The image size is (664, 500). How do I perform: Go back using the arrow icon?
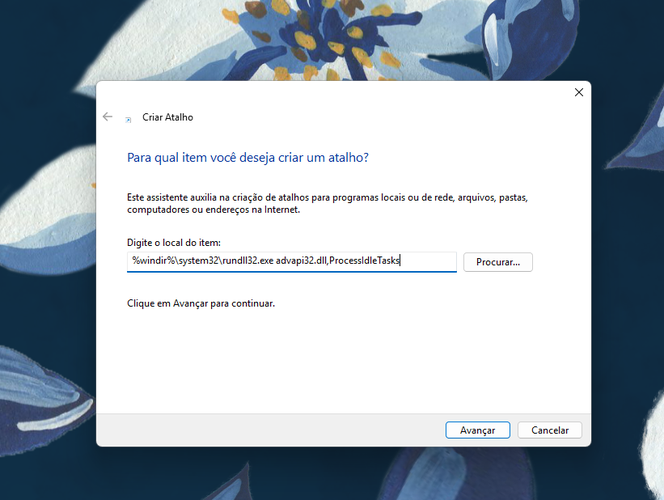(108, 116)
